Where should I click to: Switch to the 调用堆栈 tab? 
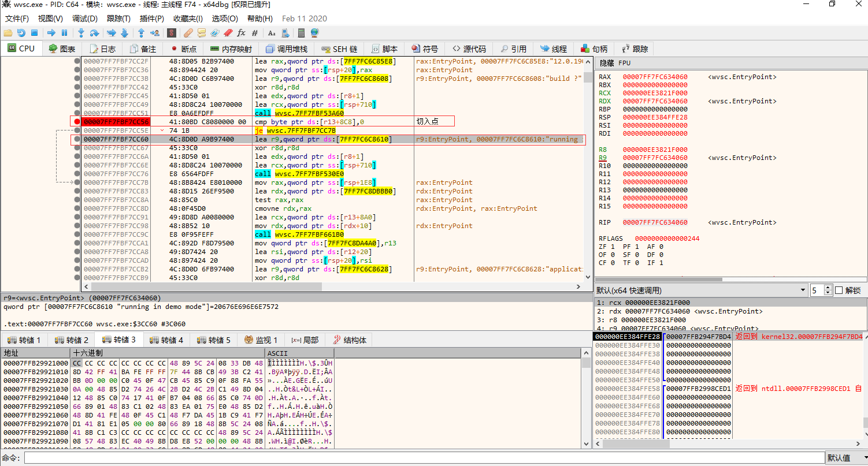tap(287, 49)
